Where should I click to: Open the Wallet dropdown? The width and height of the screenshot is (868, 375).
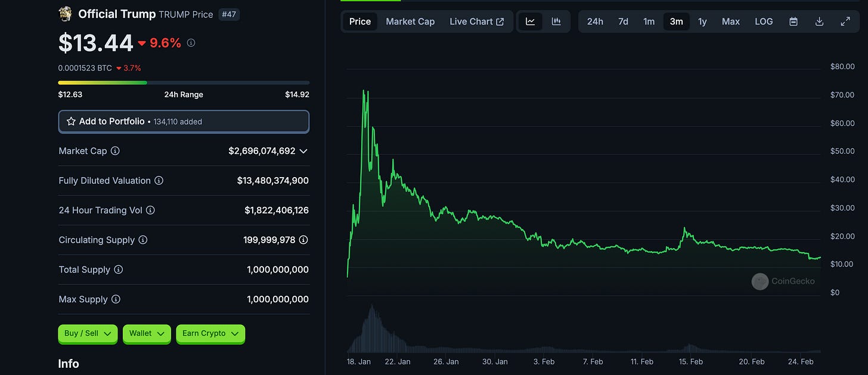(x=147, y=334)
